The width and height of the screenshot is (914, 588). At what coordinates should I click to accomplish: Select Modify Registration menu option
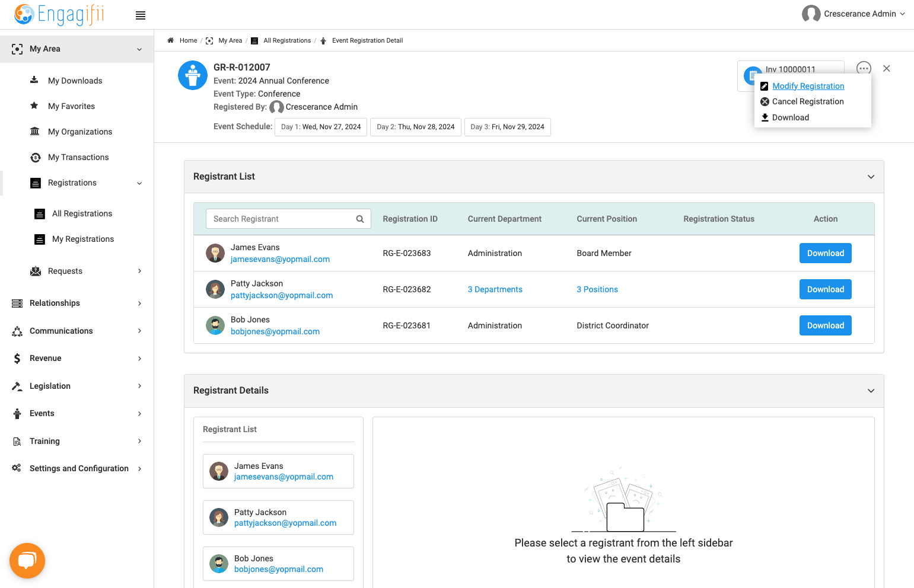click(808, 86)
